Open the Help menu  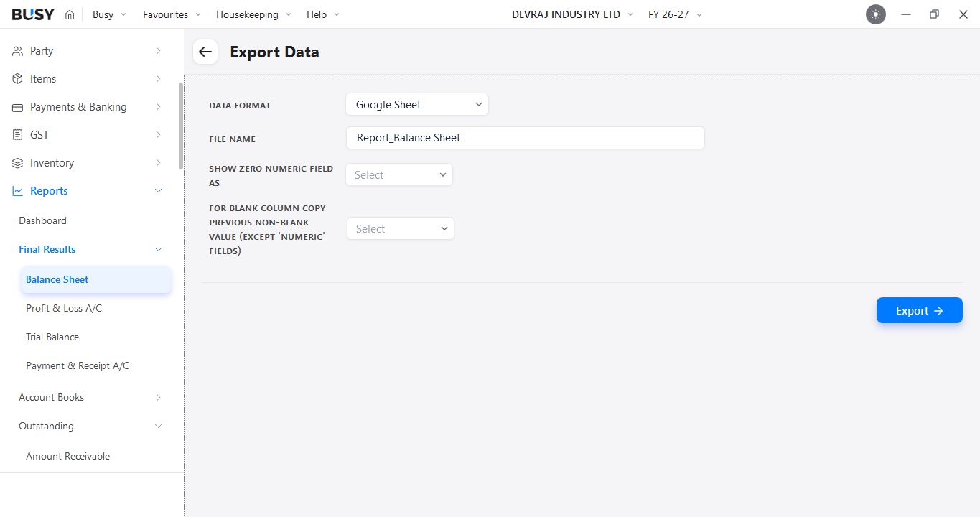[322, 14]
